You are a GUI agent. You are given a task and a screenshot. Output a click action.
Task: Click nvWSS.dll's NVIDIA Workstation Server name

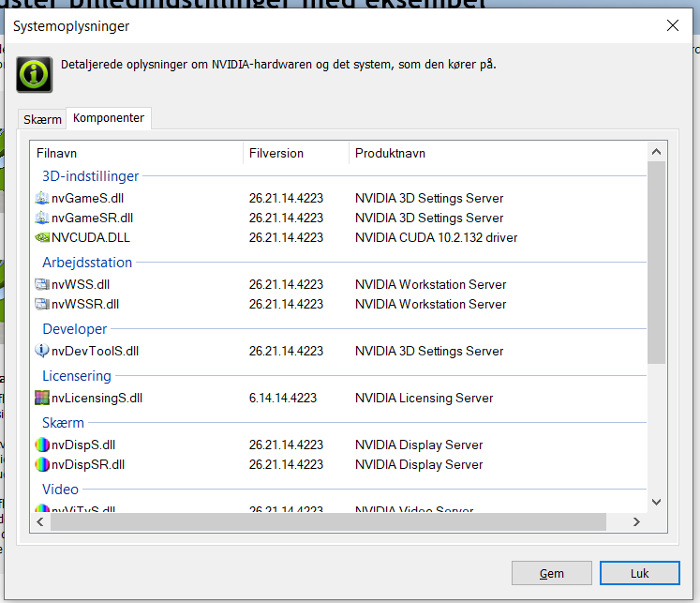coord(430,284)
